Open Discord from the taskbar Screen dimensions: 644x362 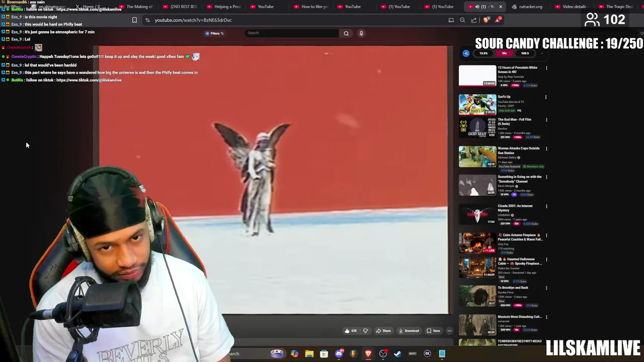pos(339,354)
